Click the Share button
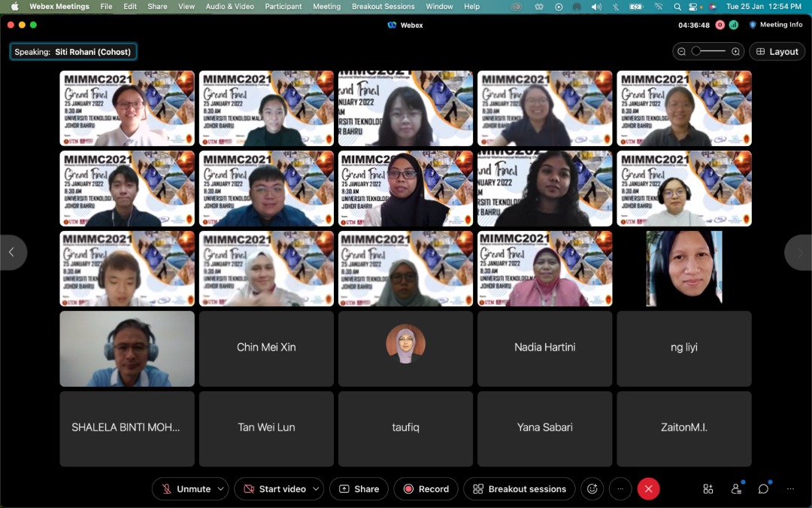Viewport: 812px width, 508px height. pos(359,488)
